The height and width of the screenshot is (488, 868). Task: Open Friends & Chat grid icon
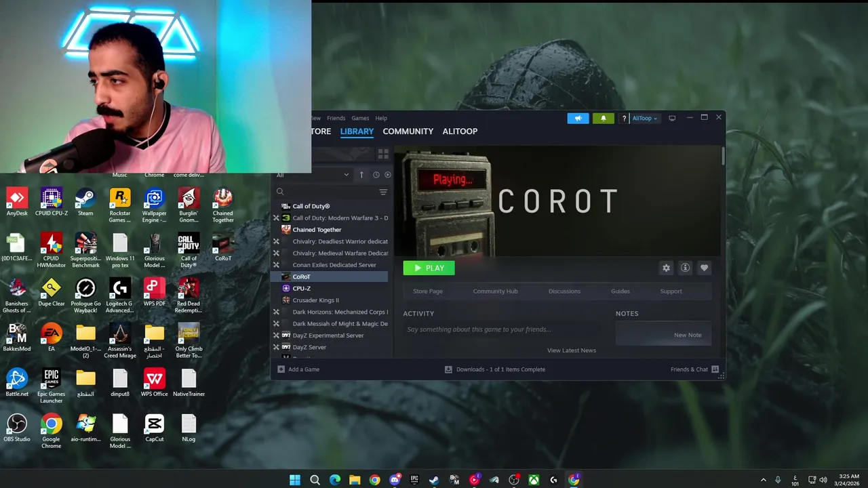(715, 369)
